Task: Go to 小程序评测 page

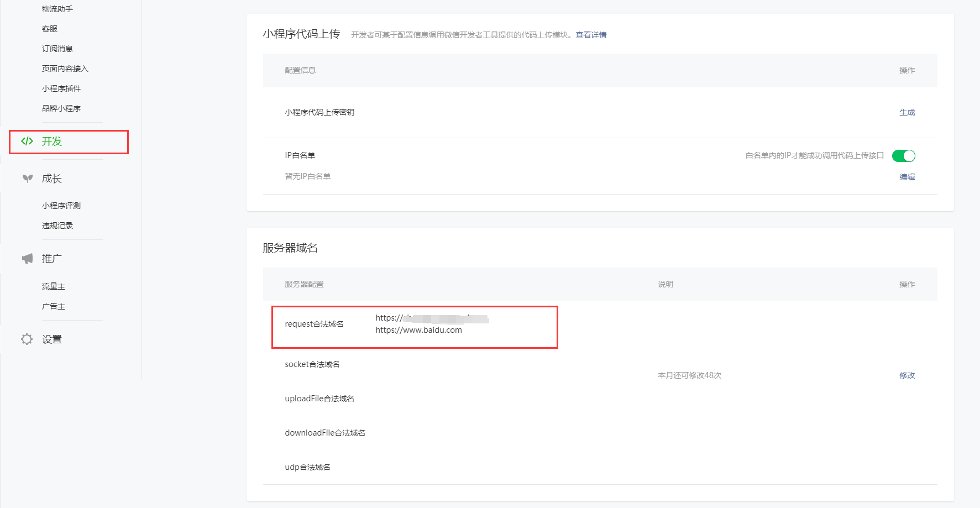Action: [61, 206]
